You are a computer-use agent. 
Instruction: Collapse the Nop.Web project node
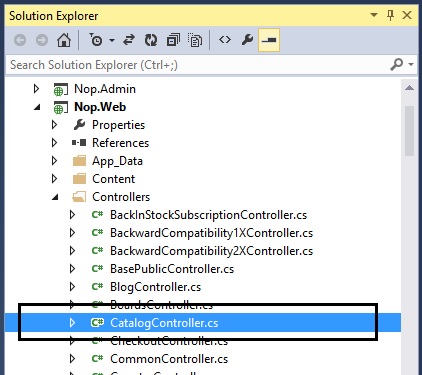(37, 107)
